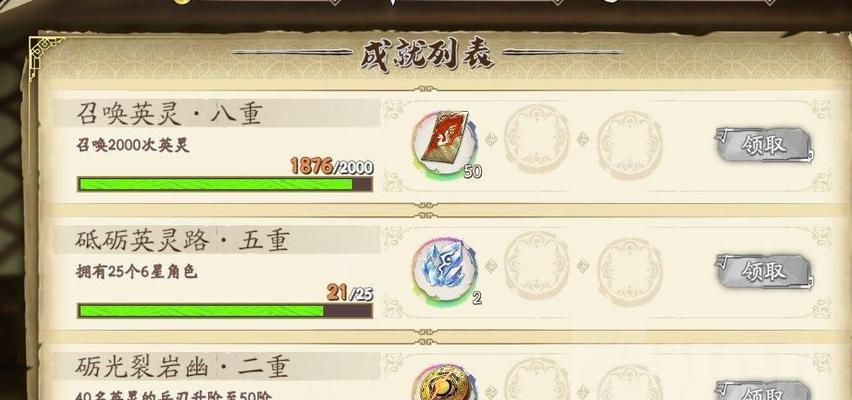Select the blue crystal reward icon
The image size is (852, 400).
(x=444, y=270)
